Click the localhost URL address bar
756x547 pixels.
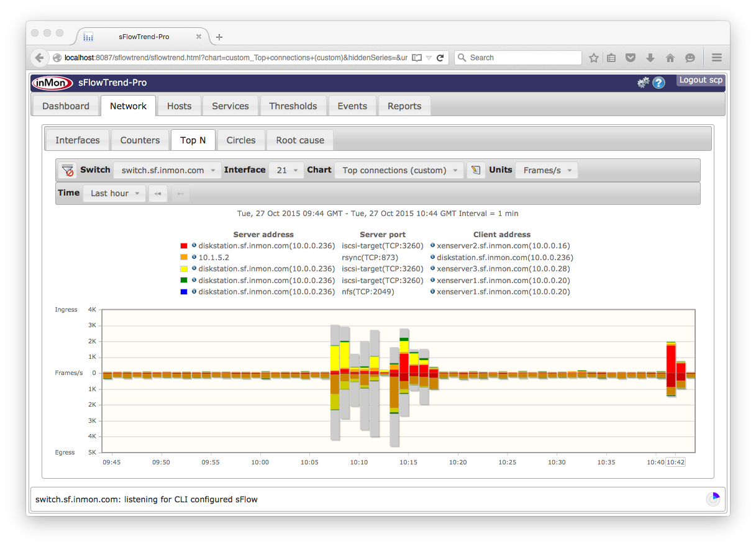pyautogui.click(x=236, y=58)
